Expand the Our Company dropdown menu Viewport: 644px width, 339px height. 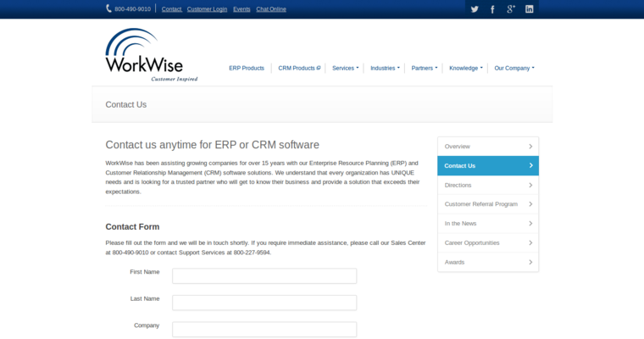click(514, 68)
